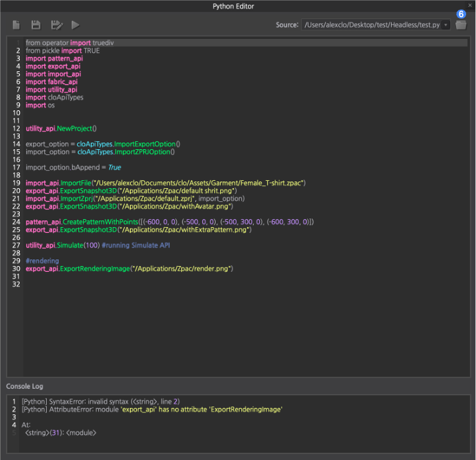The image size is (476, 460).
Task: Click the SyntaxError message in the console
Action: [x=101, y=402]
